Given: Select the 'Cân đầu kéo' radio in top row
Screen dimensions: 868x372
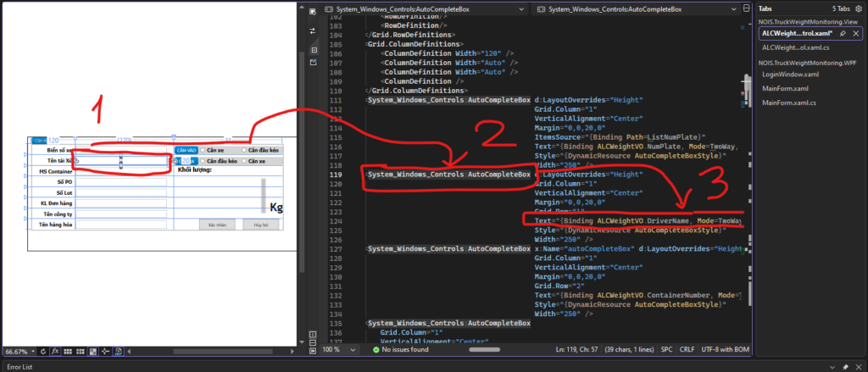Looking at the screenshot, I should coord(246,150).
